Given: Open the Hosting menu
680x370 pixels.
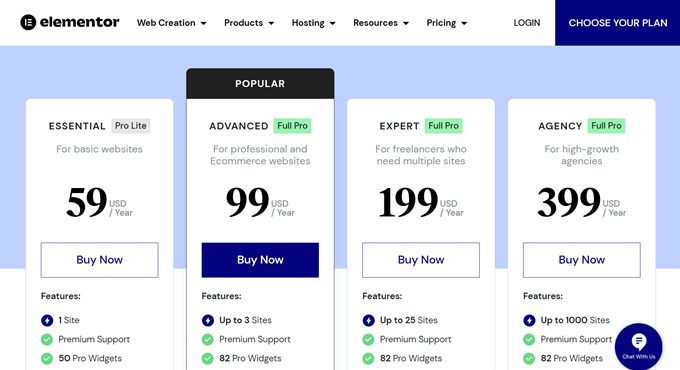Looking at the screenshot, I should point(314,23).
